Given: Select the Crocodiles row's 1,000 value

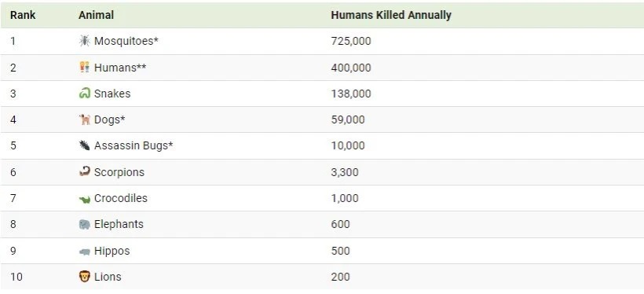Looking at the screenshot, I should coord(345,198).
